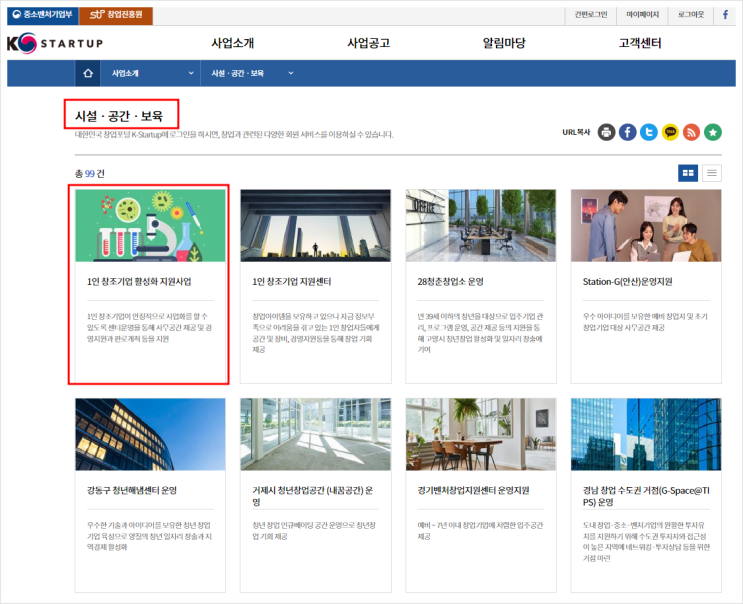Open Facebook icon in top utility bar
Viewport: 743px width, 604px height.
point(725,15)
